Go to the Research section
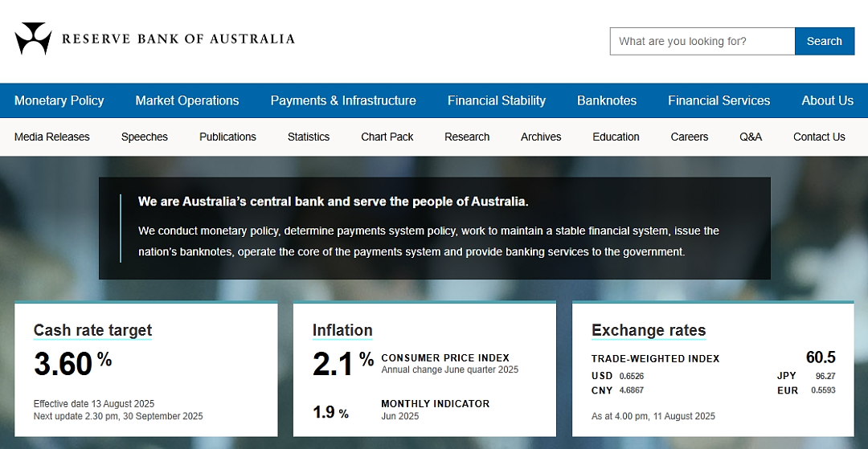The height and width of the screenshot is (449, 868). 467,137
